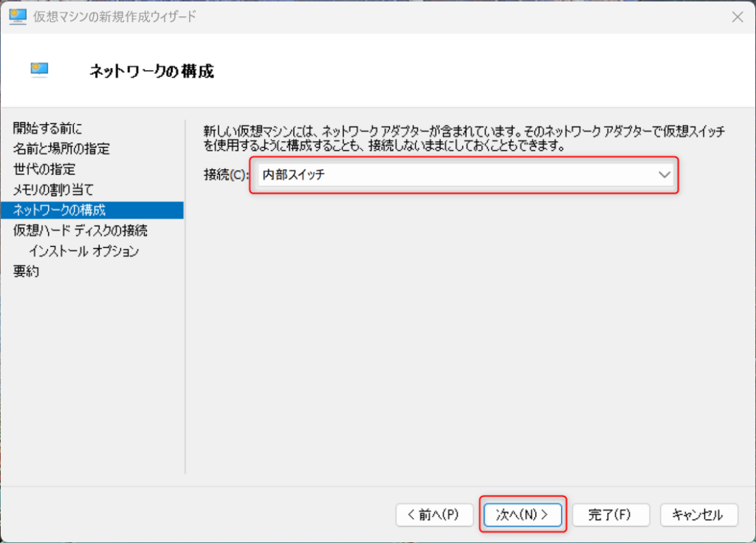Open the インストール オプション sub-step
756x543 pixels.
83,251
